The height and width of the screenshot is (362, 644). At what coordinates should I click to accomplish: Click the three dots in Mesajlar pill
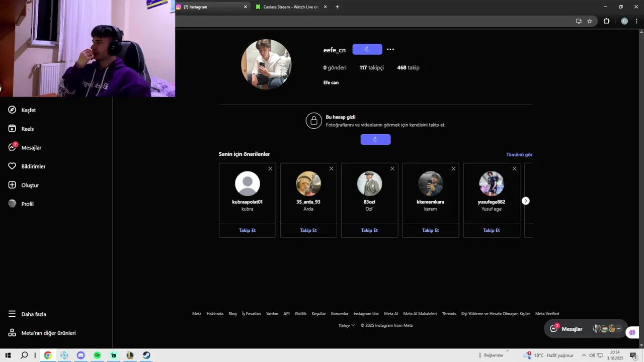point(618,329)
